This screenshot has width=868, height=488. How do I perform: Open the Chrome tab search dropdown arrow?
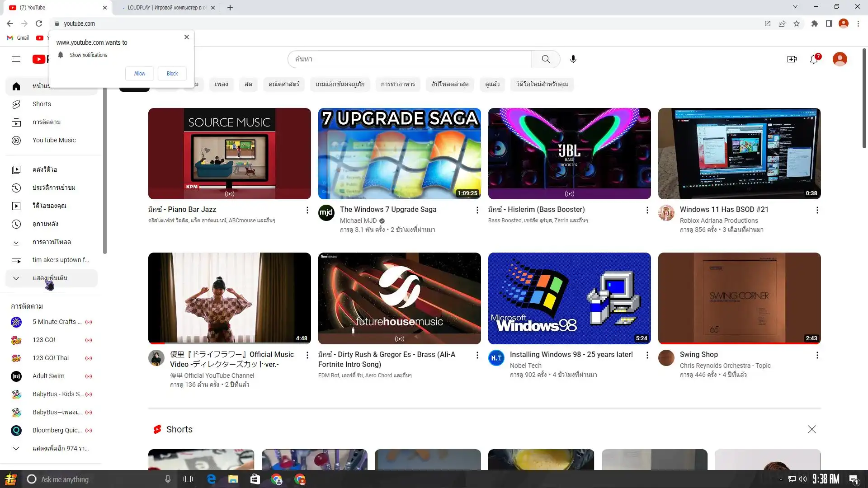795,7
